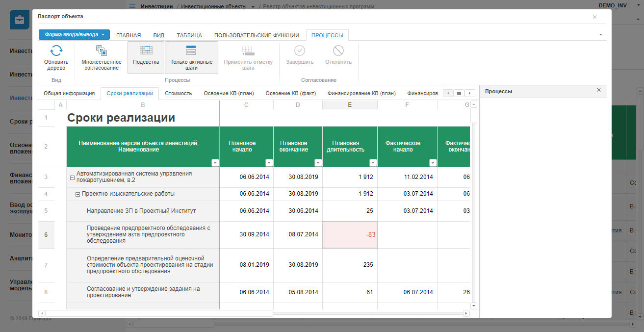Image resolution: width=644 pixels, height=332 pixels.
Task: Close the Процессы side panel
Action: (x=598, y=90)
